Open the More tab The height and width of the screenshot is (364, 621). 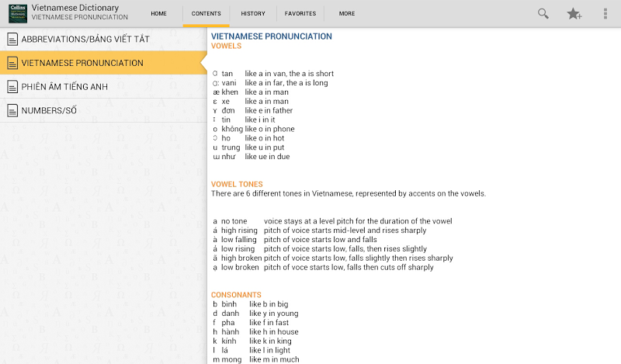click(x=347, y=13)
